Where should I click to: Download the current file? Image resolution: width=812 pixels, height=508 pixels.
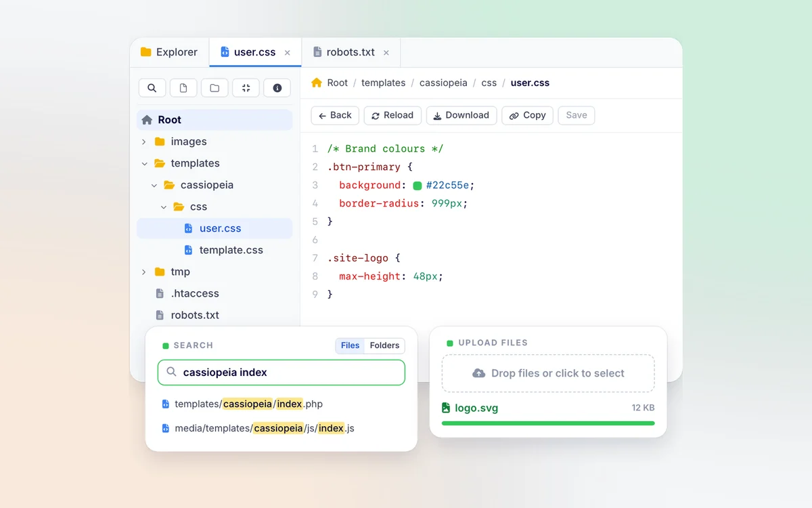point(461,115)
